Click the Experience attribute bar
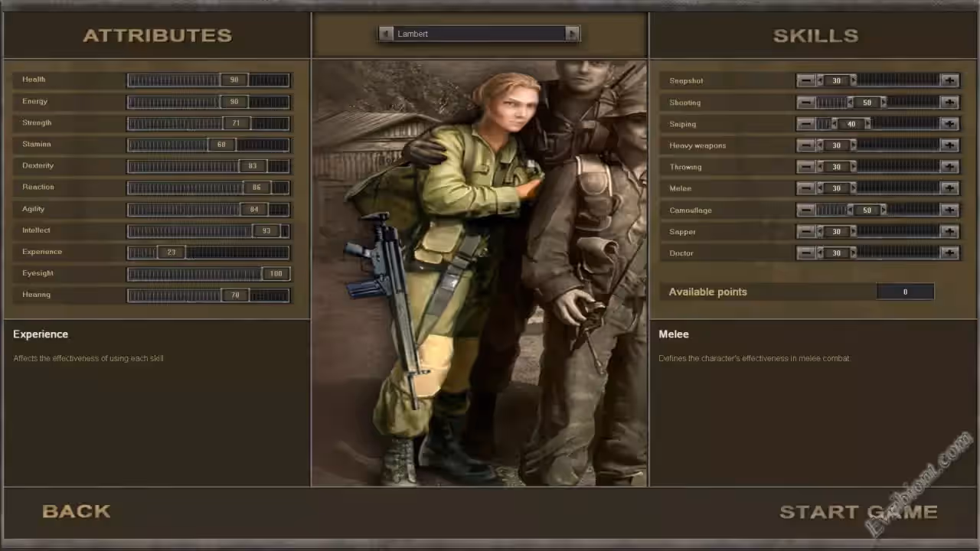 [208, 252]
